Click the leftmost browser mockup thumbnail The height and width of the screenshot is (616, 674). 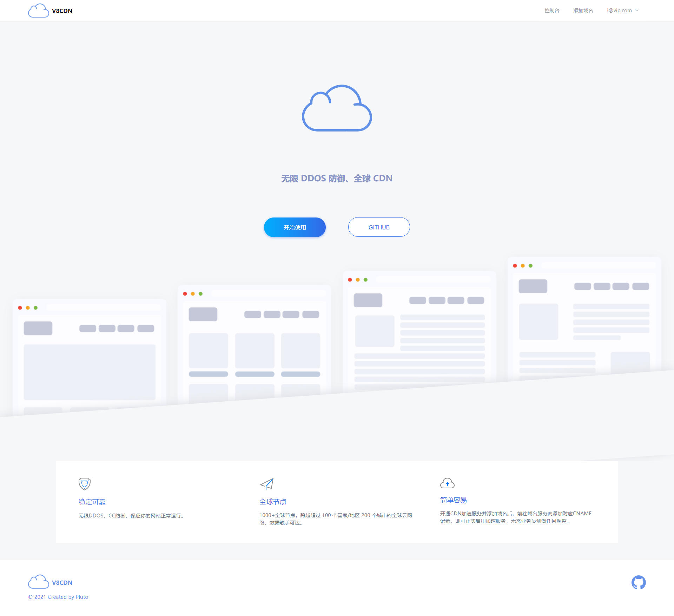point(90,354)
